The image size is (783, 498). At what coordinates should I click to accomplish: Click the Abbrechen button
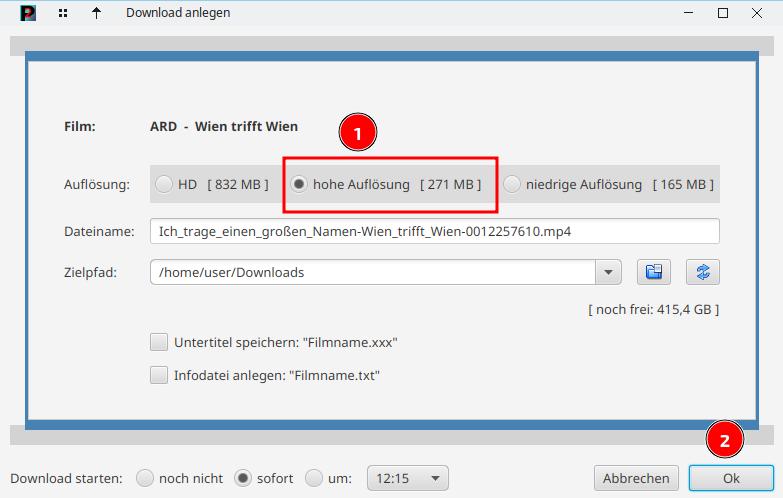[636, 479]
